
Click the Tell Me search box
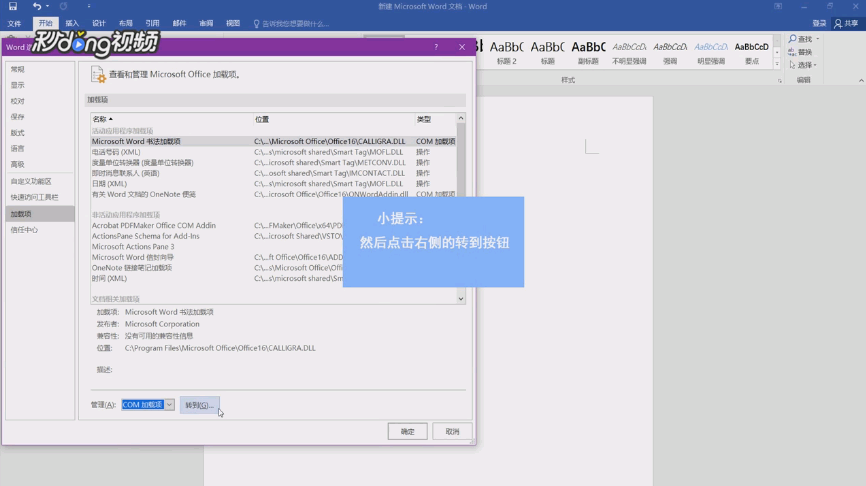[291, 24]
